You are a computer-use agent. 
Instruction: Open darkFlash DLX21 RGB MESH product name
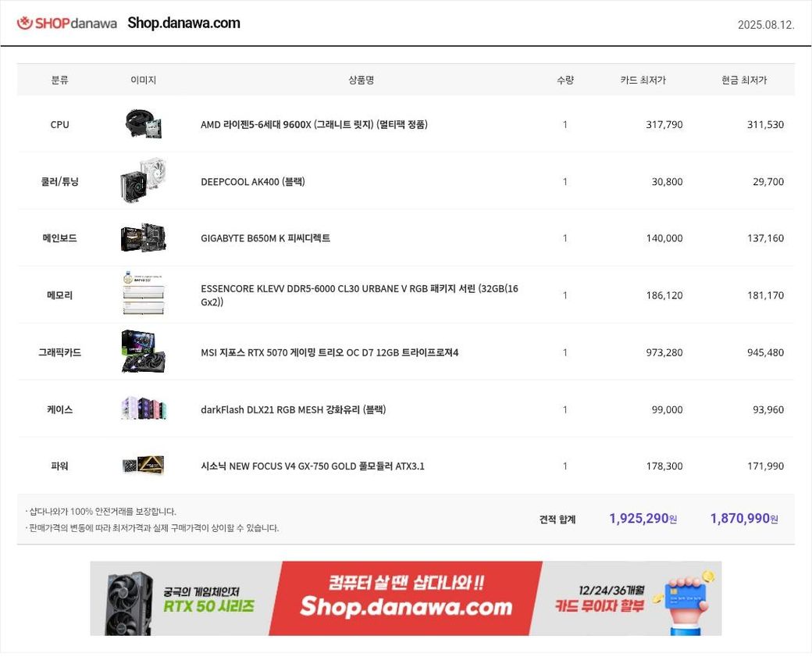[293, 409]
